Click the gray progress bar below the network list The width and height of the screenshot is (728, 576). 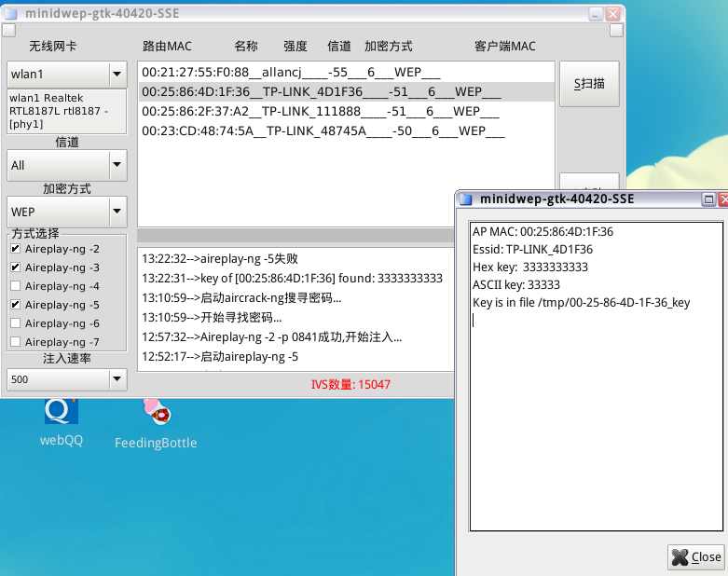point(295,235)
